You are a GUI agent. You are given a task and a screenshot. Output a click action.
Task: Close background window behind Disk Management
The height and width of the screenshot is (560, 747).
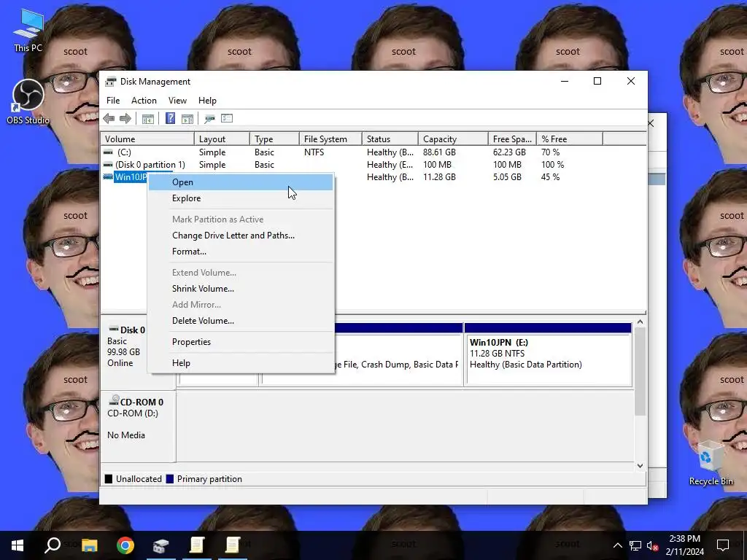click(651, 123)
